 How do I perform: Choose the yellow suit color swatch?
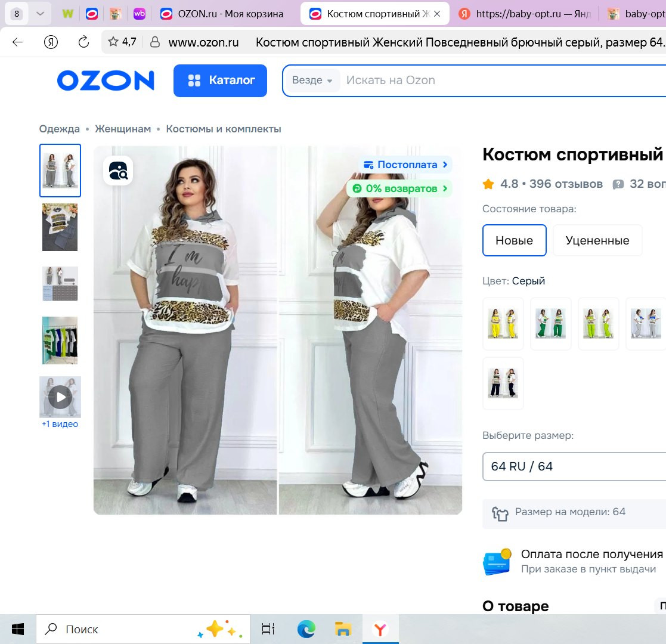click(503, 324)
